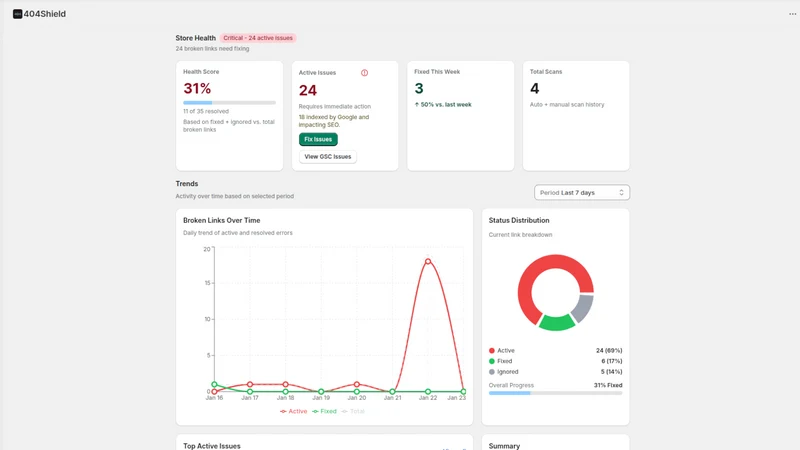Click the Jan 23 axis label
800x450 pixels.
coord(457,398)
